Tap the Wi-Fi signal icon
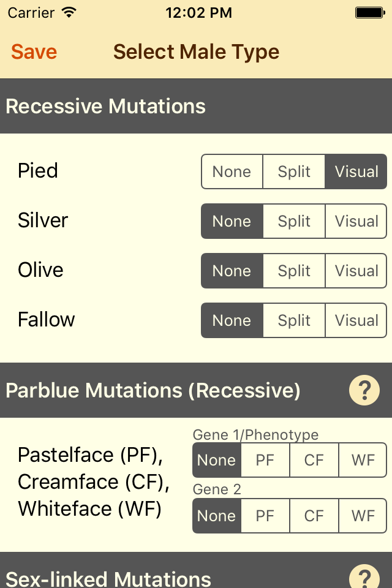Viewport: 392px width, 588px height. coord(69,12)
